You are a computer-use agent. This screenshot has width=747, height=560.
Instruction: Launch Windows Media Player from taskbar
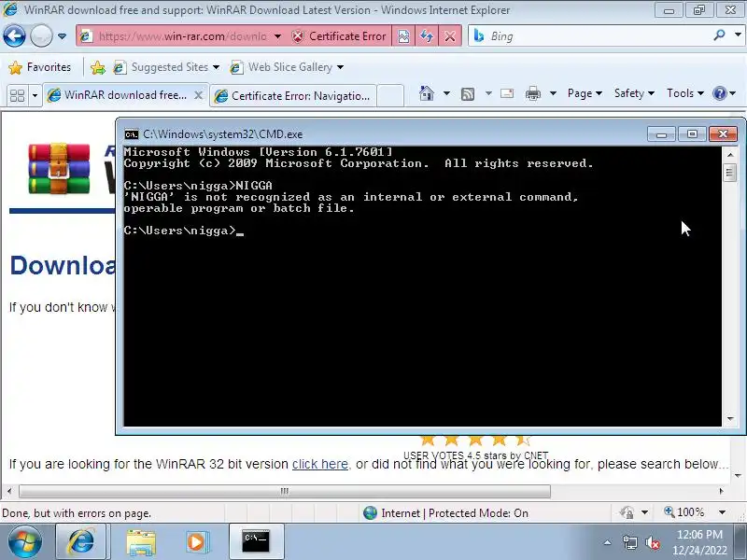196,542
